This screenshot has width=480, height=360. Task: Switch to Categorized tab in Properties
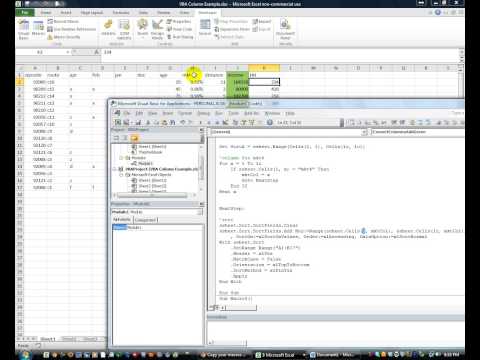click(x=146, y=220)
